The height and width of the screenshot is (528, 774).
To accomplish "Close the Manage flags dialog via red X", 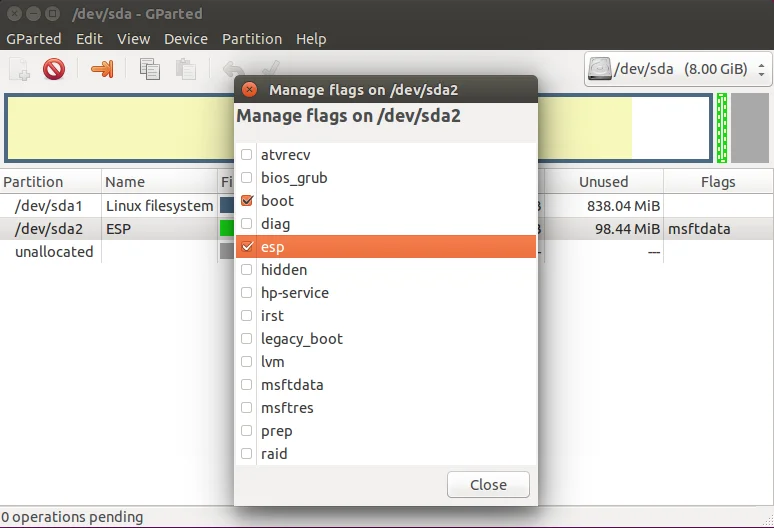I will (249, 89).
